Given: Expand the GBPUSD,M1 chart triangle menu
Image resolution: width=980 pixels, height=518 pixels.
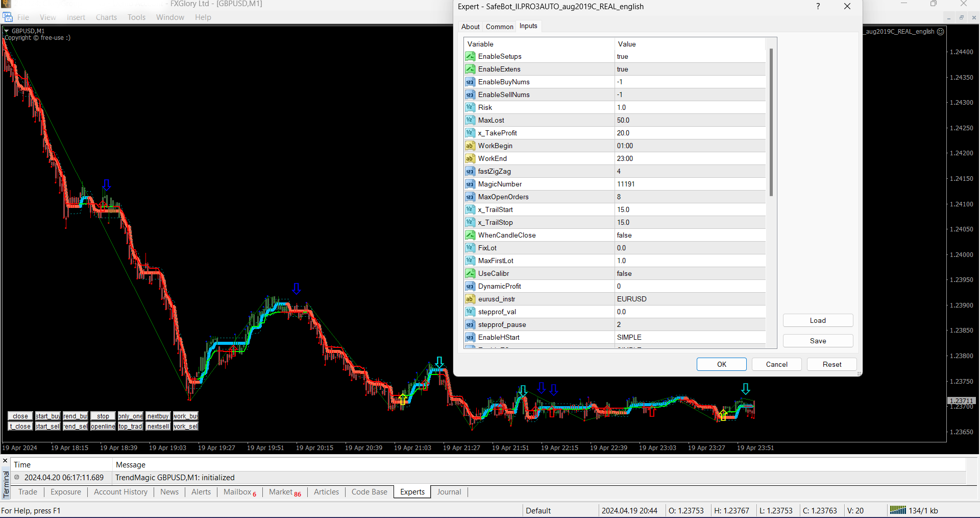Looking at the screenshot, I should tap(7, 31).
